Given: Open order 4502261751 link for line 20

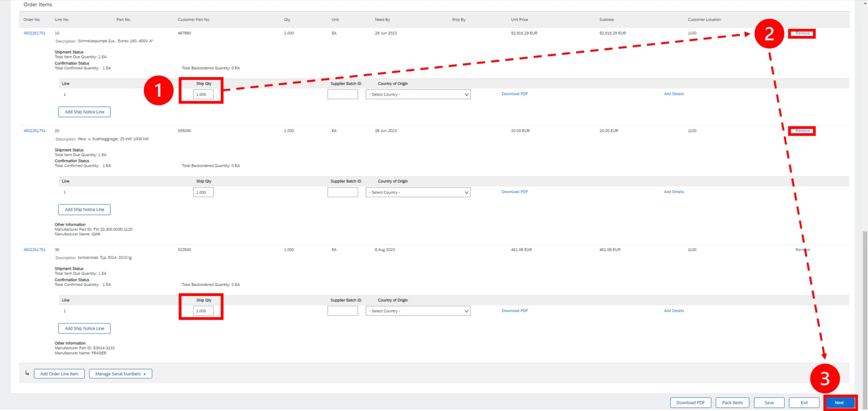Looking at the screenshot, I should pyautogui.click(x=34, y=131).
